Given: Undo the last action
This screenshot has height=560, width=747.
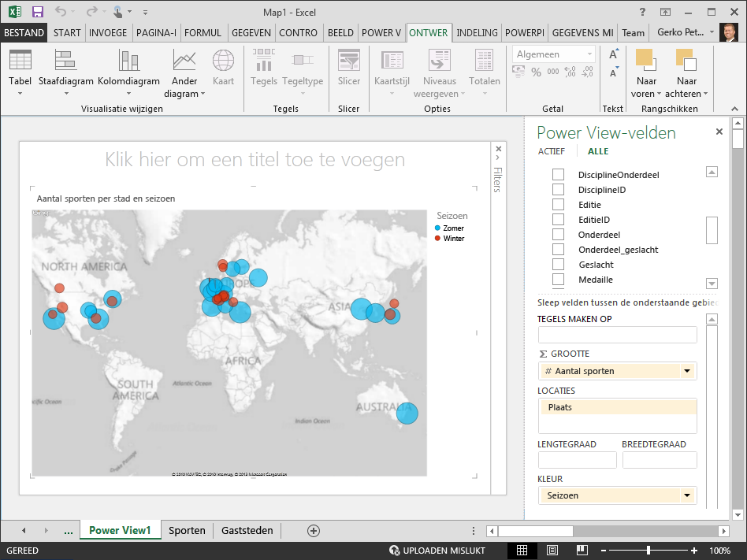Looking at the screenshot, I should [x=61, y=12].
